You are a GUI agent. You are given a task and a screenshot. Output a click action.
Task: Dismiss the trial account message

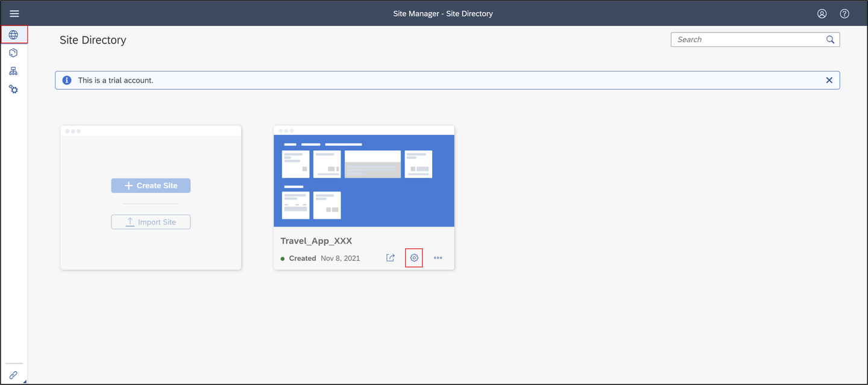tap(829, 80)
